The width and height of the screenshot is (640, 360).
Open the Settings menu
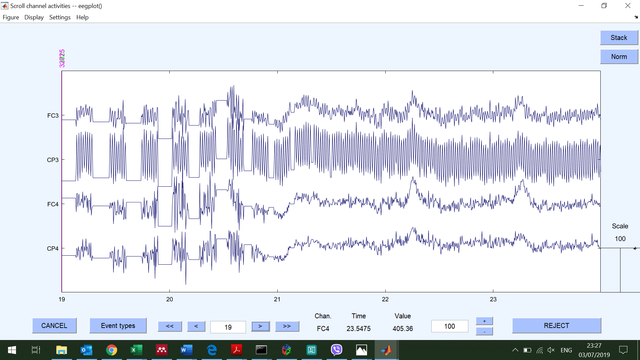tap(60, 18)
